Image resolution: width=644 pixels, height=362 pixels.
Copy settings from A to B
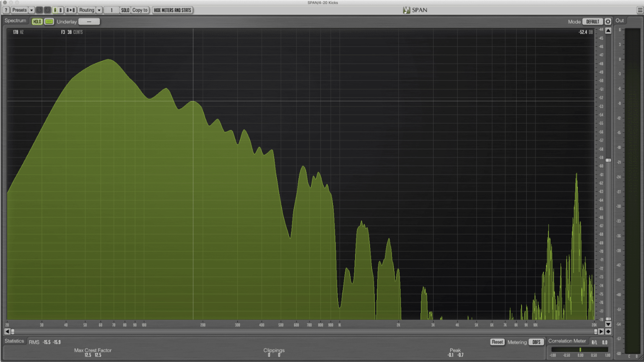70,10
